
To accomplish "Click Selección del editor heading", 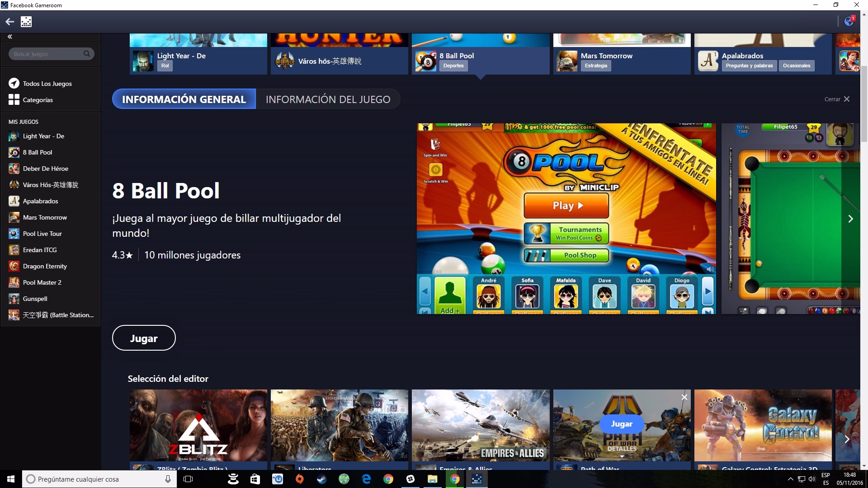I will pos(168,379).
